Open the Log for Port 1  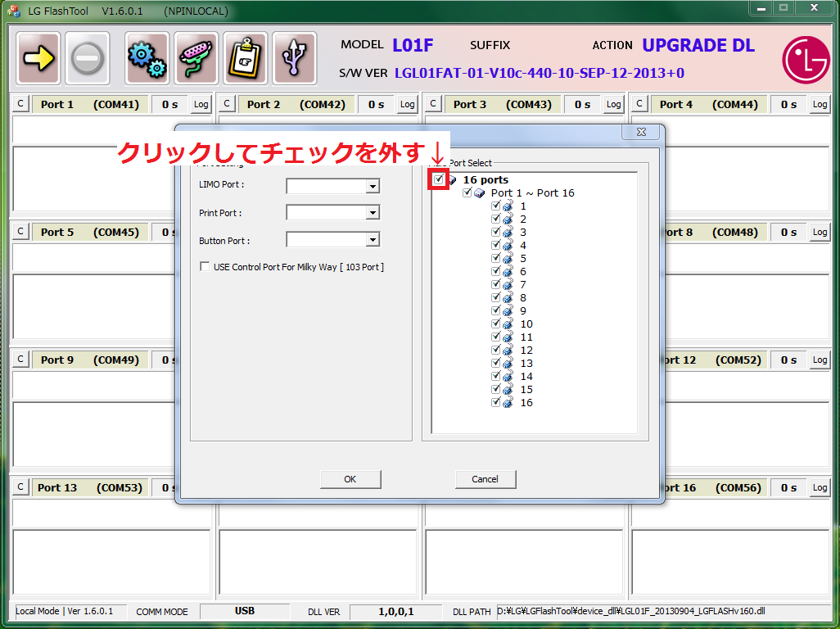click(x=201, y=105)
